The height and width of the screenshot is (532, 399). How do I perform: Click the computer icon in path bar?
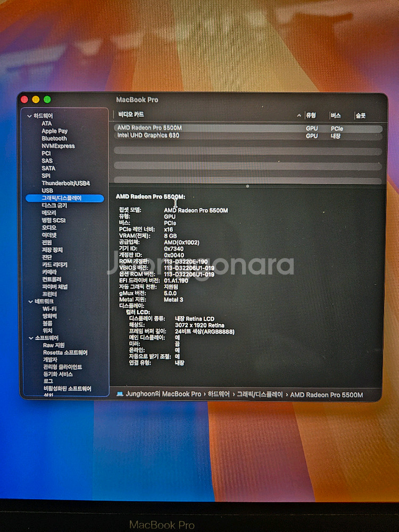(x=120, y=394)
